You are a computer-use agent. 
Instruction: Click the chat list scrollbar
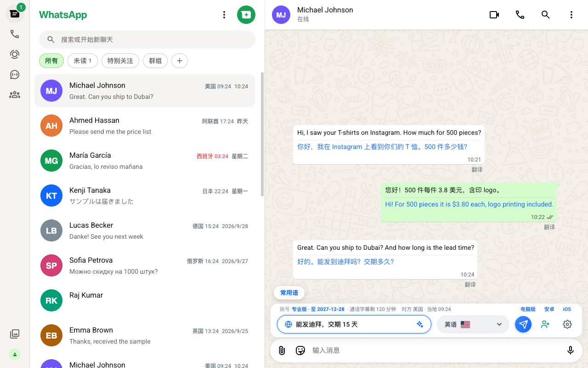pyautogui.click(x=262, y=134)
